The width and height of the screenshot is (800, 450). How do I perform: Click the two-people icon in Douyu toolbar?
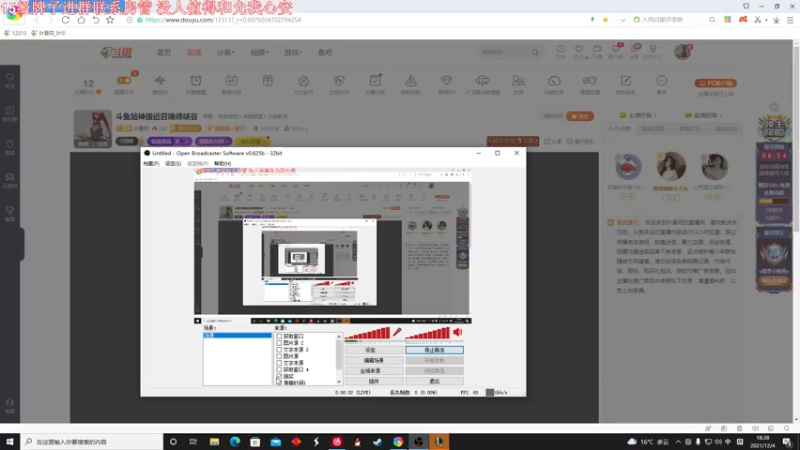pos(518,81)
